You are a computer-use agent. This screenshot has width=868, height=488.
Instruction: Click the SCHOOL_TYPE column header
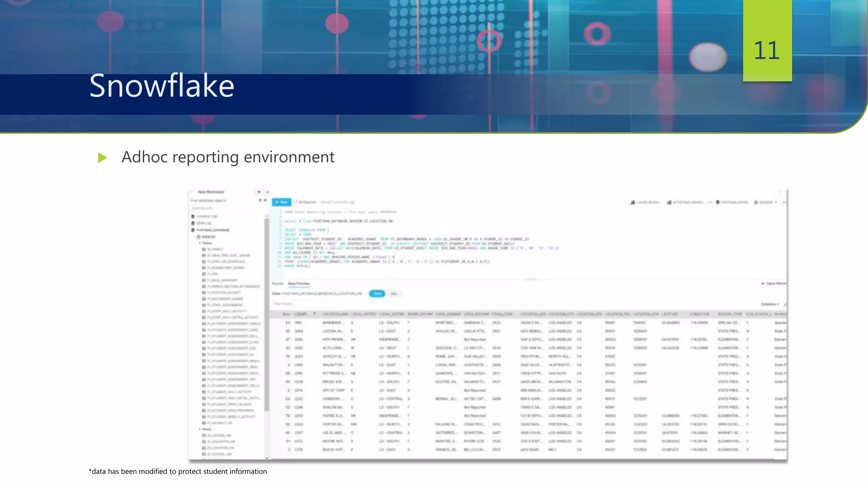[x=730, y=314]
